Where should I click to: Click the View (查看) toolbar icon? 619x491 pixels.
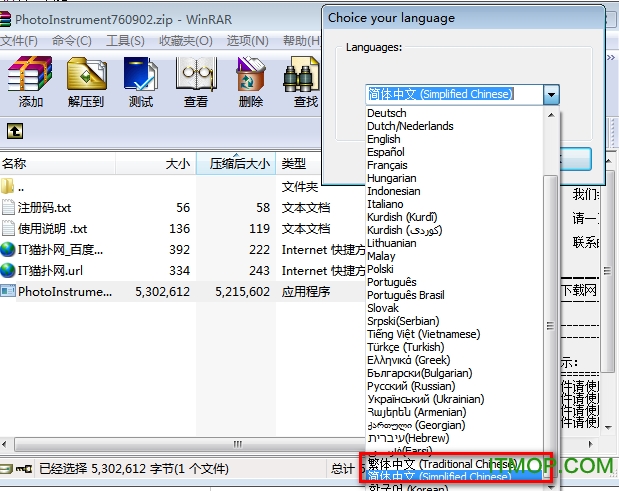196,78
